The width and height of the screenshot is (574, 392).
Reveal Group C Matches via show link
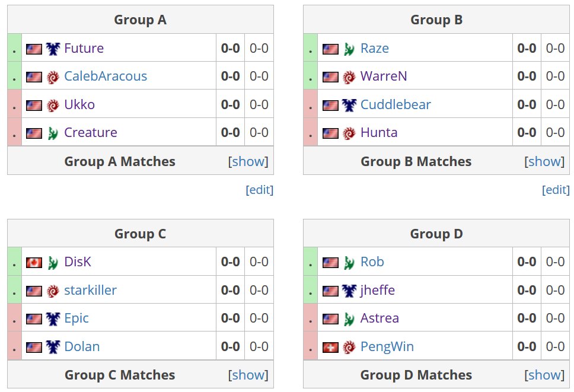tap(248, 375)
